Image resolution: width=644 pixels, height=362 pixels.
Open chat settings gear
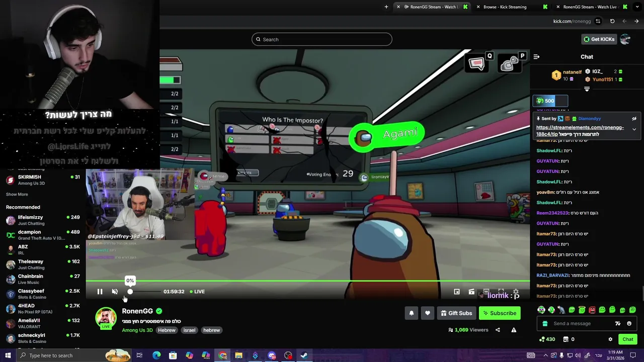(610, 339)
